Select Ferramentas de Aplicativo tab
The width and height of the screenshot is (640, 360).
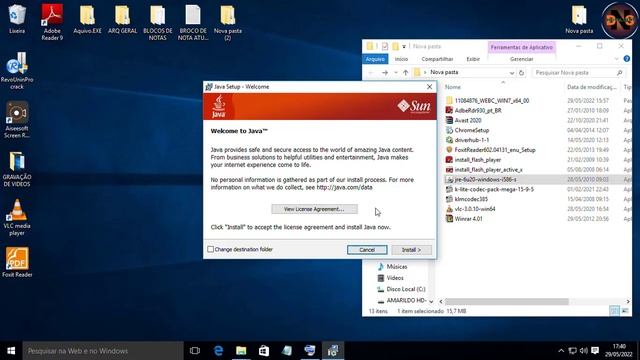[x=521, y=47]
